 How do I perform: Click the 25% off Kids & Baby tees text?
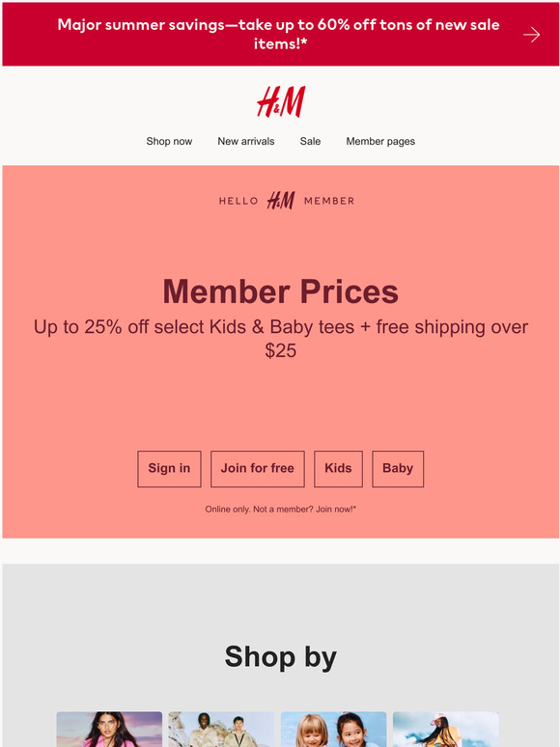281,338
